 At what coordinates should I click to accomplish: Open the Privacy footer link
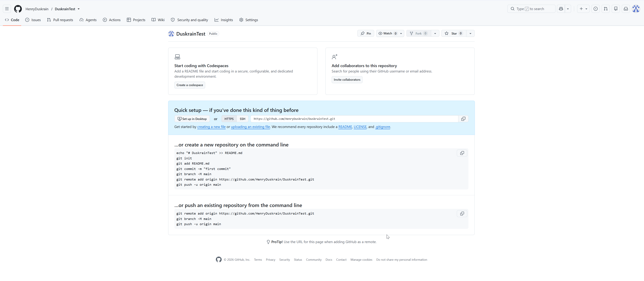[x=271, y=260]
